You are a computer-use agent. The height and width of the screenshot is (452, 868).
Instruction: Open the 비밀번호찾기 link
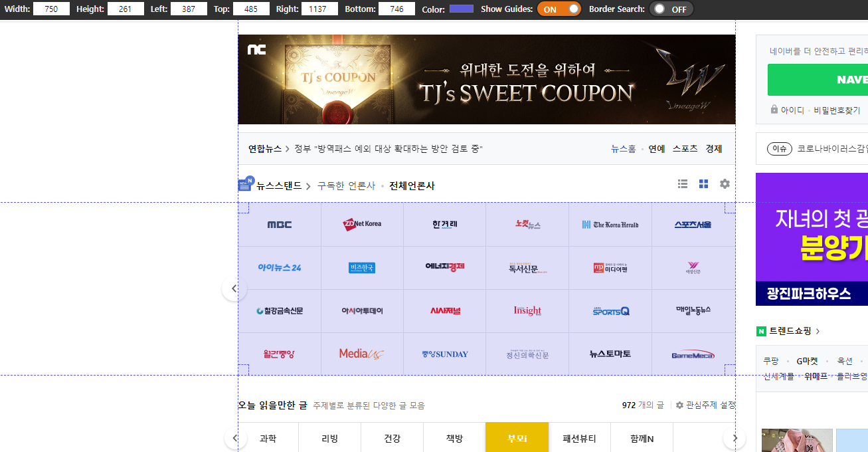click(837, 110)
